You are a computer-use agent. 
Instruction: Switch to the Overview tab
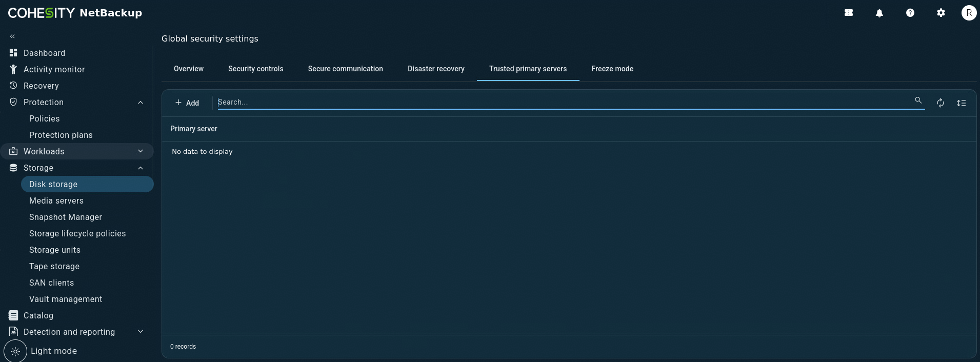[x=189, y=69]
